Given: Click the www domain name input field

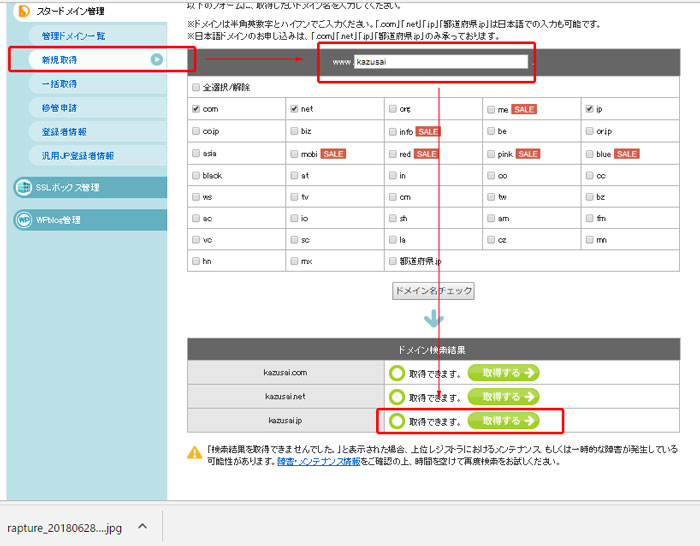Looking at the screenshot, I should [440, 62].
